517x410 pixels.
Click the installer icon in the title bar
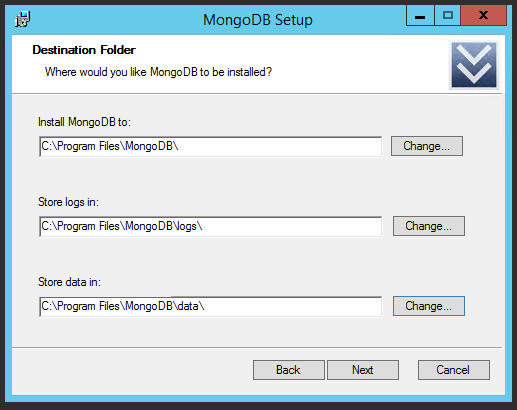pyautogui.click(x=22, y=19)
